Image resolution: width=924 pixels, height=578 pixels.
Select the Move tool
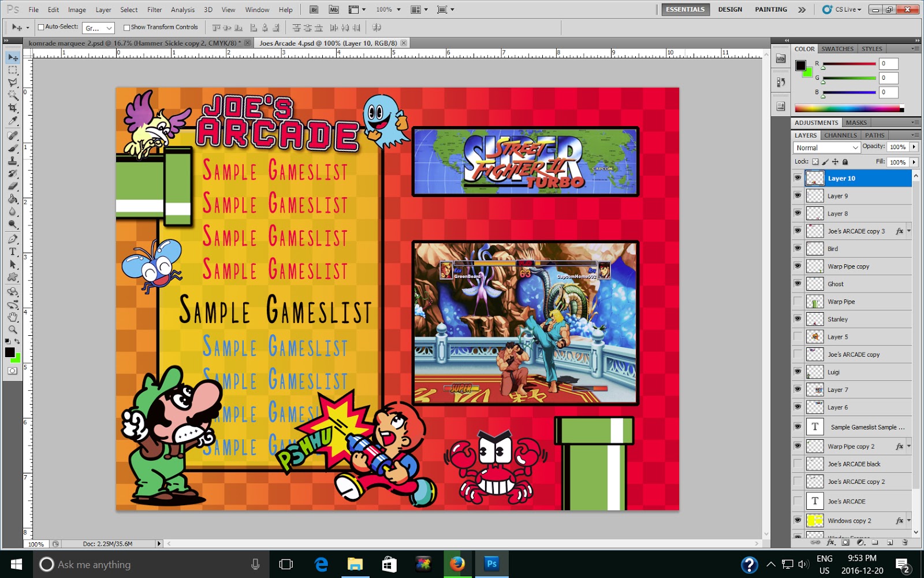click(x=13, y=57)
